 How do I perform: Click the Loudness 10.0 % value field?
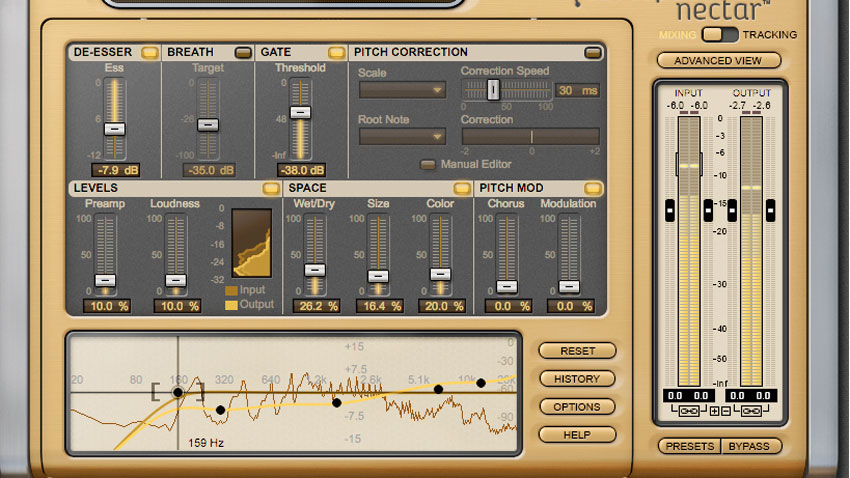tap(178, 306)
